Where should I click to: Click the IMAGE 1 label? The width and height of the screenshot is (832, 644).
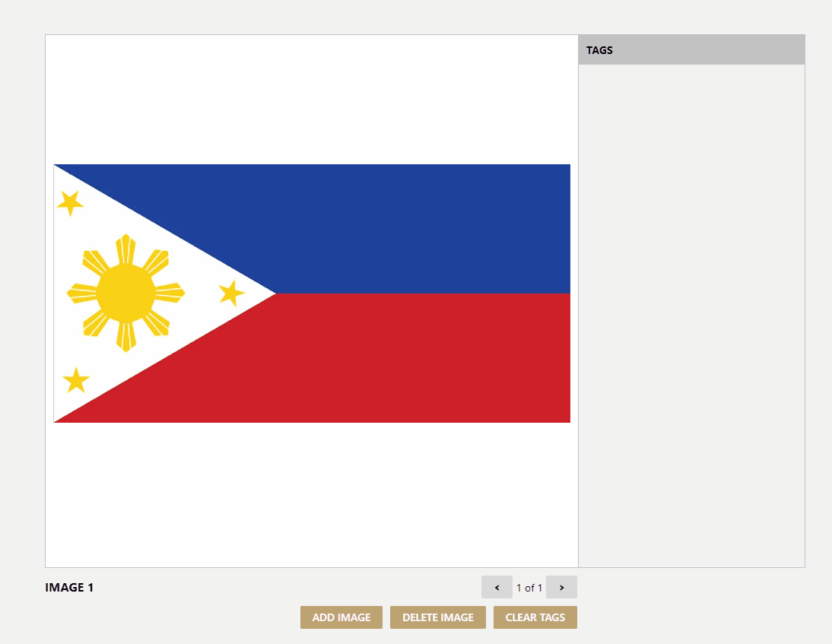pos(69,587)
